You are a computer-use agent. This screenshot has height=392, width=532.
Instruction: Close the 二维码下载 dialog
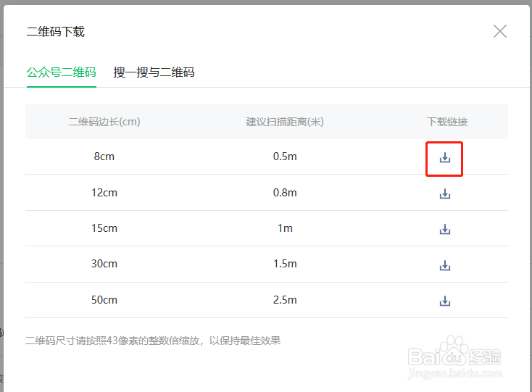pos(500,31)
